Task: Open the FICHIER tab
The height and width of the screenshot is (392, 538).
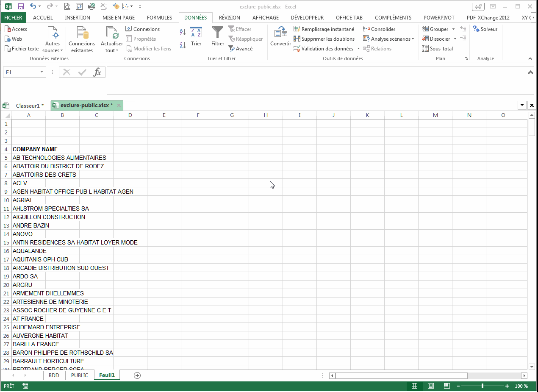Action: tap(14, 18)
